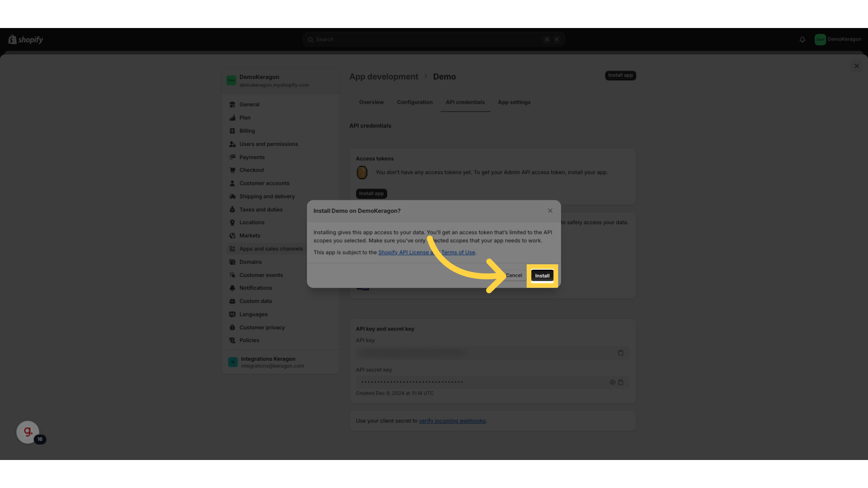Click DemoKeragon store header in sidebar
This screenshot has height=488, width=868.
(280, 81)
